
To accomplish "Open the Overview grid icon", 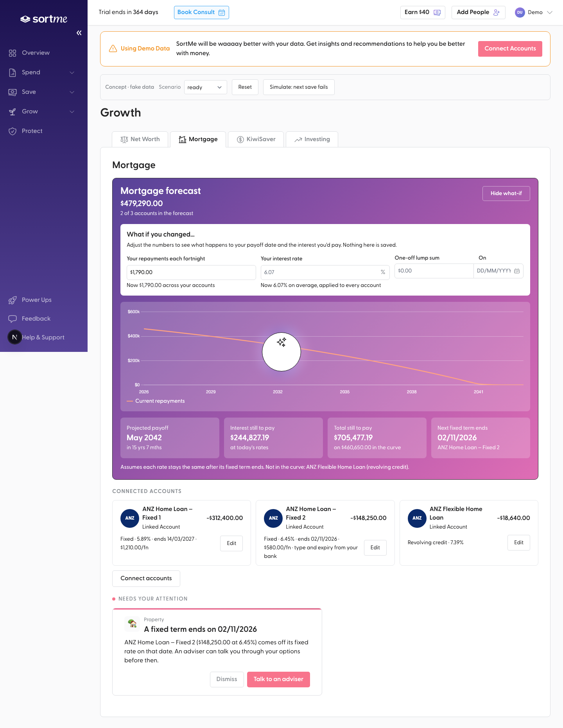I will point(13,53).
